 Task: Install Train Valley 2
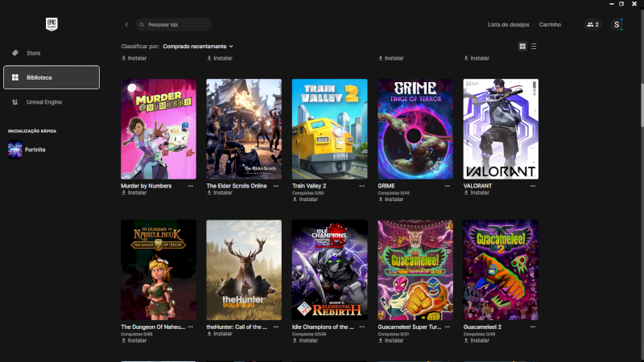(x=305, y=199)
